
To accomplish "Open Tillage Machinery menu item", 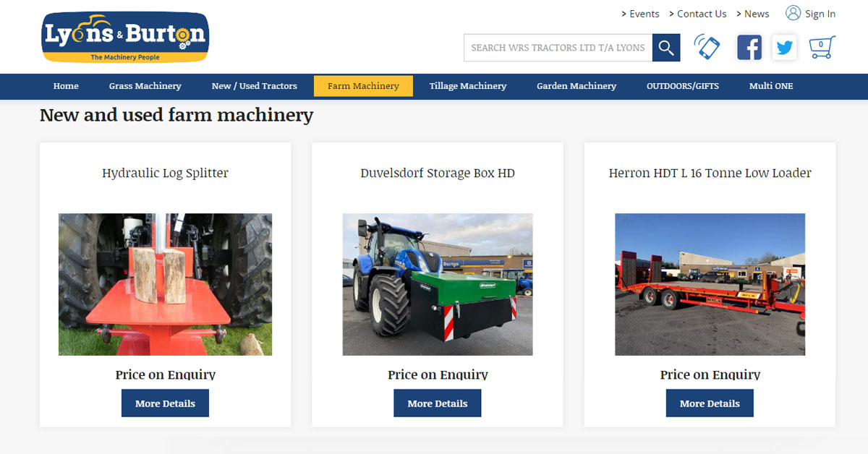I will pyautogui.click(x=468, y=86).
